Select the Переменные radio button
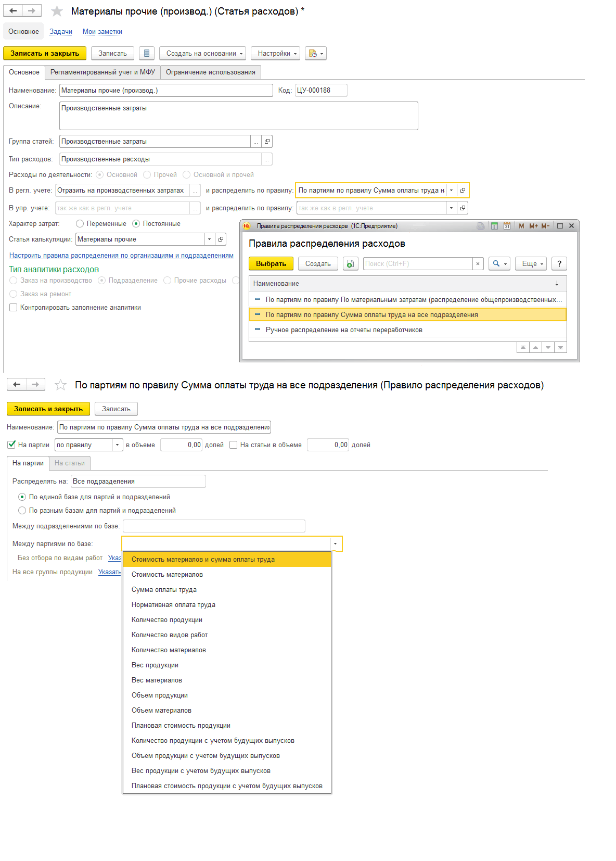Image resolution: width=616 pixels, height=861 pixels. coord(80,224)
